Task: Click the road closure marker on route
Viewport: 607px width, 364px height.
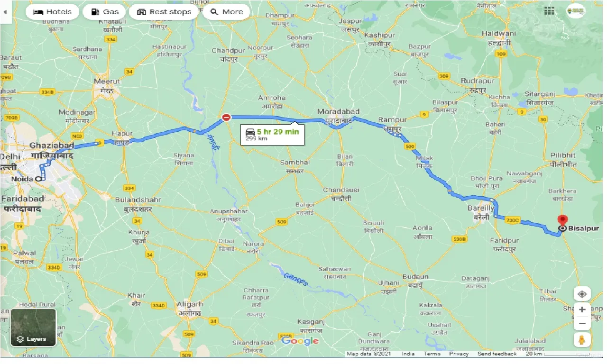Action: 227,117
